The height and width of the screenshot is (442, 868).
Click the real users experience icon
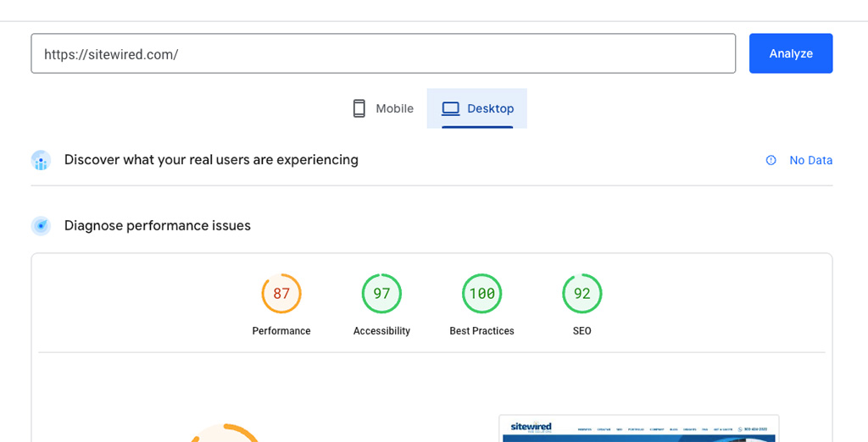[x=41, y=160]
